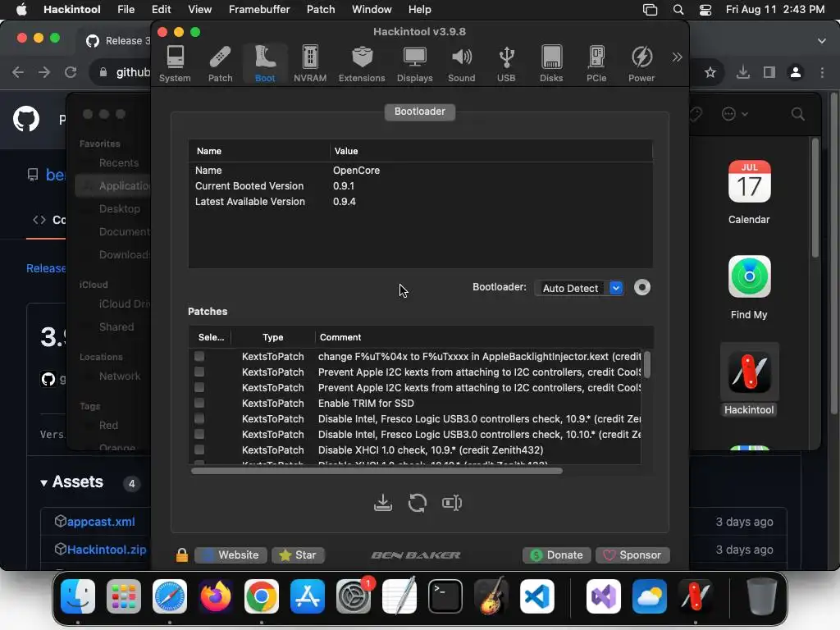840x630 pixels.
Task: Open the View menu
Action: [x=199, y=9]
